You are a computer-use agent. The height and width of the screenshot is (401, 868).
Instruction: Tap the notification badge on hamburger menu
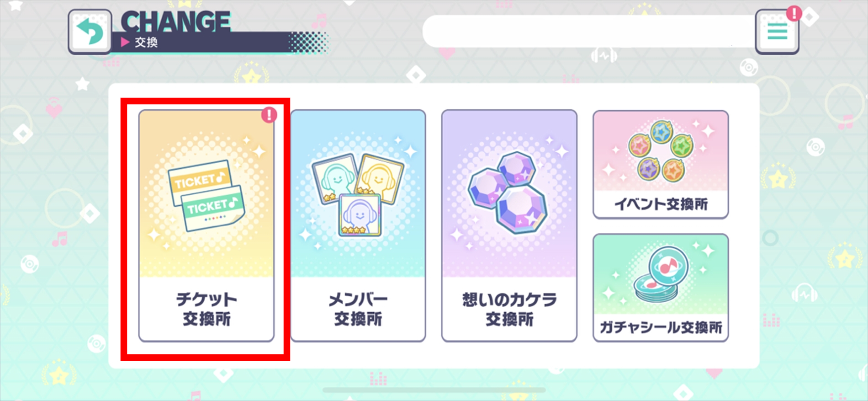(x=794, y=13)
